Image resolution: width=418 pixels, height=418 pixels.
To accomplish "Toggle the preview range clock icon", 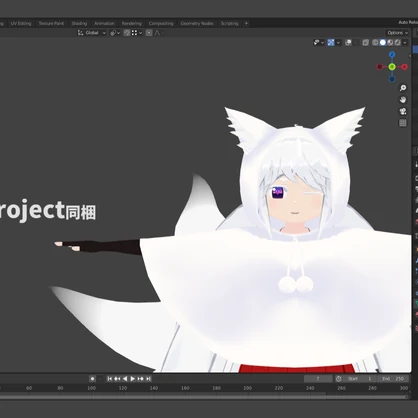I will click(x=339, y=379).
